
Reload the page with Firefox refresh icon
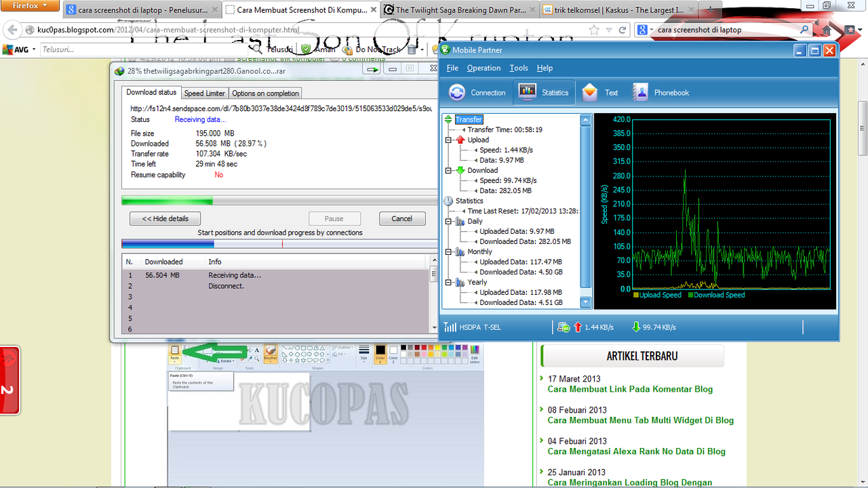coord(623,30)
